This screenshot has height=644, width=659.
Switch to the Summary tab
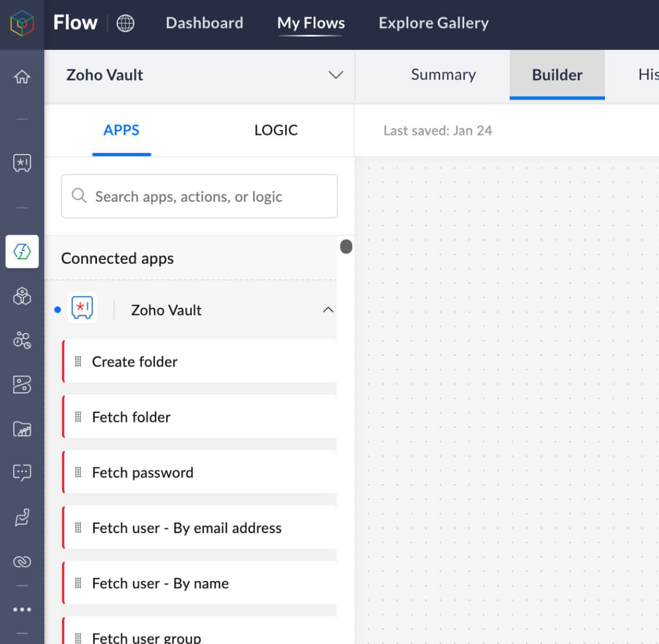click(443, 75)
